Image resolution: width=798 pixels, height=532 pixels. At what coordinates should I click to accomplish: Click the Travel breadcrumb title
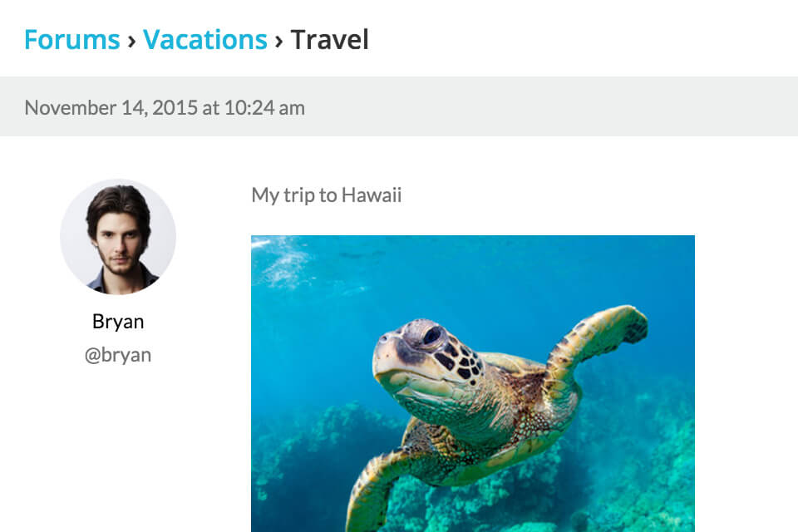click(329, 39)
